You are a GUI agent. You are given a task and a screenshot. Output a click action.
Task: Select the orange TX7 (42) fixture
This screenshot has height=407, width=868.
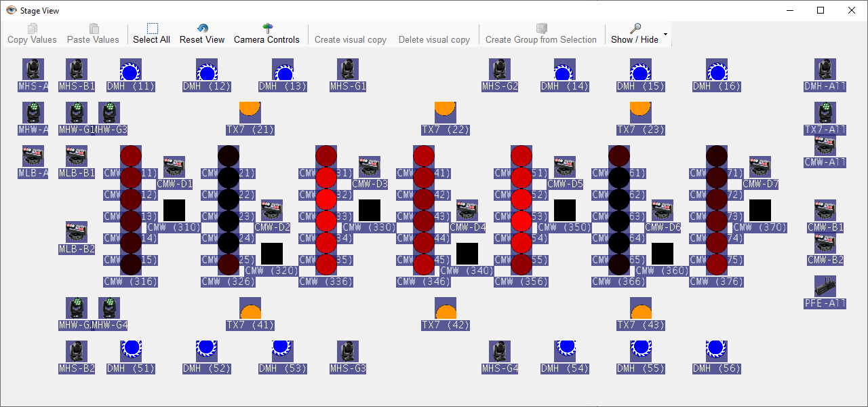[x=446, y=309]
